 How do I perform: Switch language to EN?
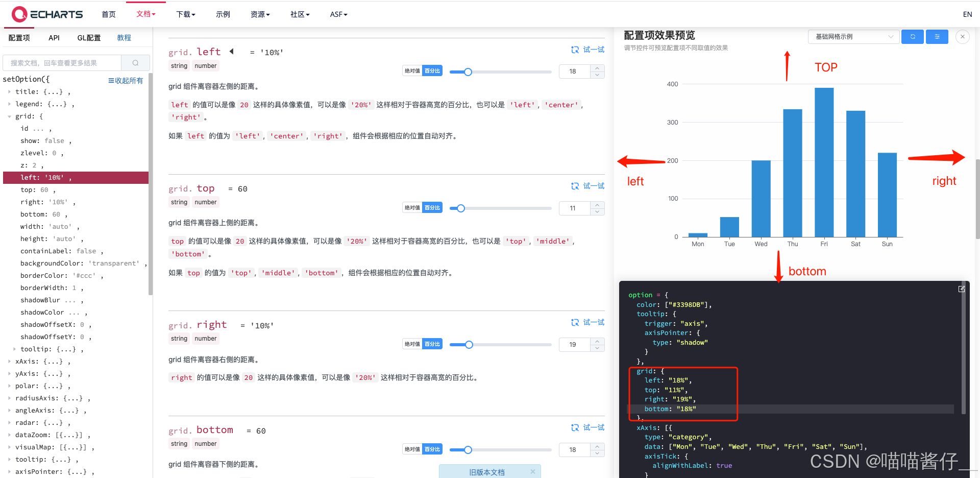967,14
